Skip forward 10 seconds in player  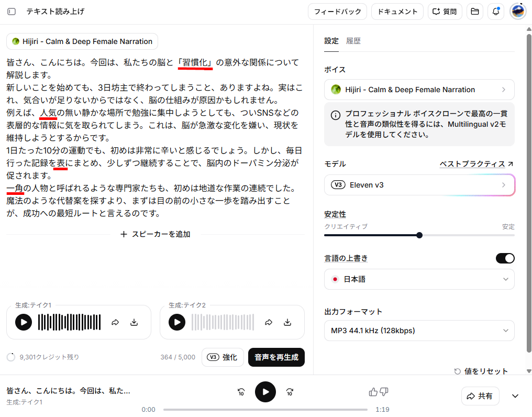pyautogui.click(x=290, y=392)
